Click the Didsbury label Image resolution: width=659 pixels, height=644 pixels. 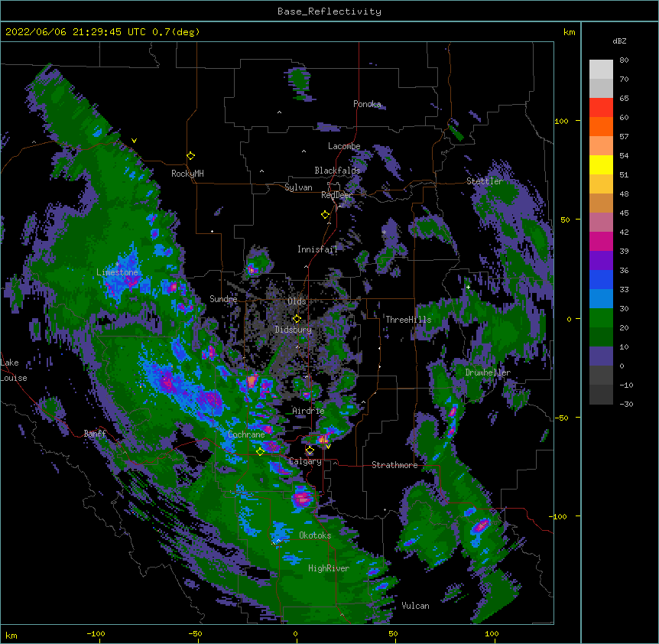(x=294, y=330)
